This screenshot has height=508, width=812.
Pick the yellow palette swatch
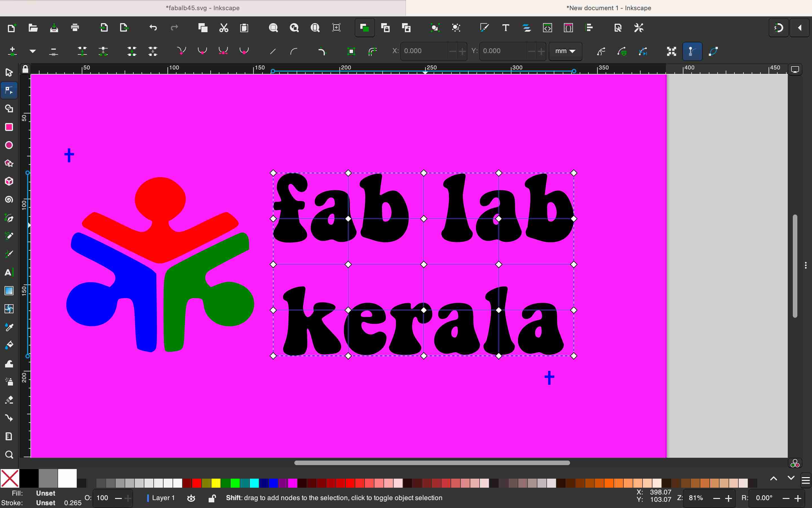[216, 483]
